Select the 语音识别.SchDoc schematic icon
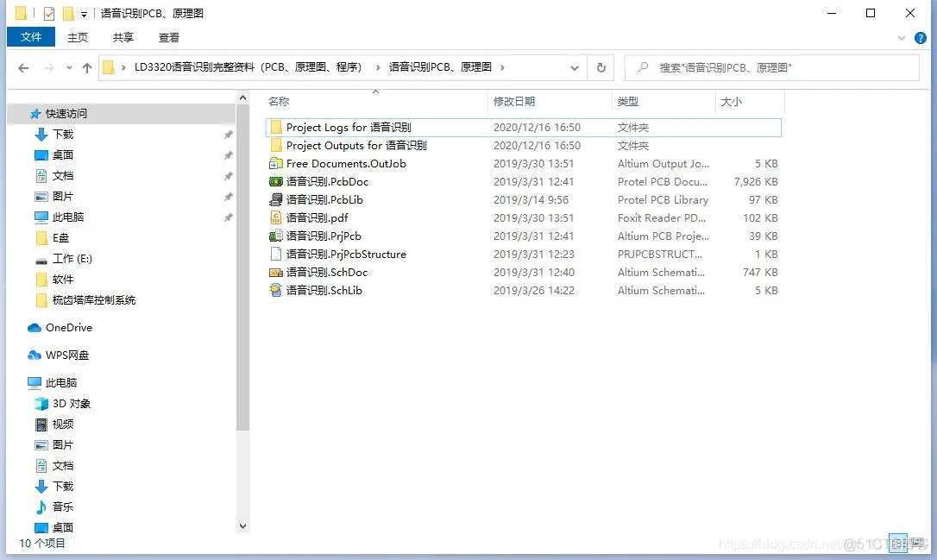This screenshot has height=560, width=937. (x=275, y=273)
